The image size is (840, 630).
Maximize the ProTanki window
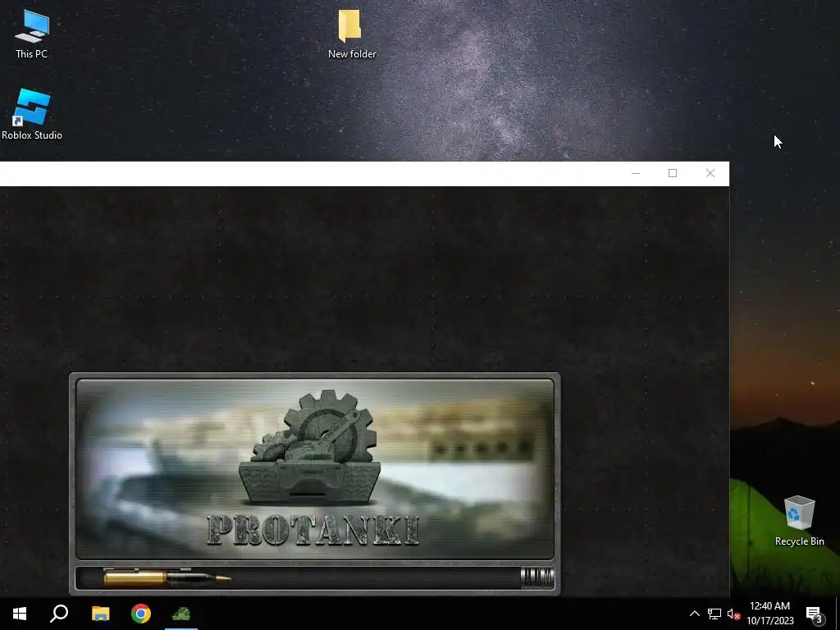point(673,173)
